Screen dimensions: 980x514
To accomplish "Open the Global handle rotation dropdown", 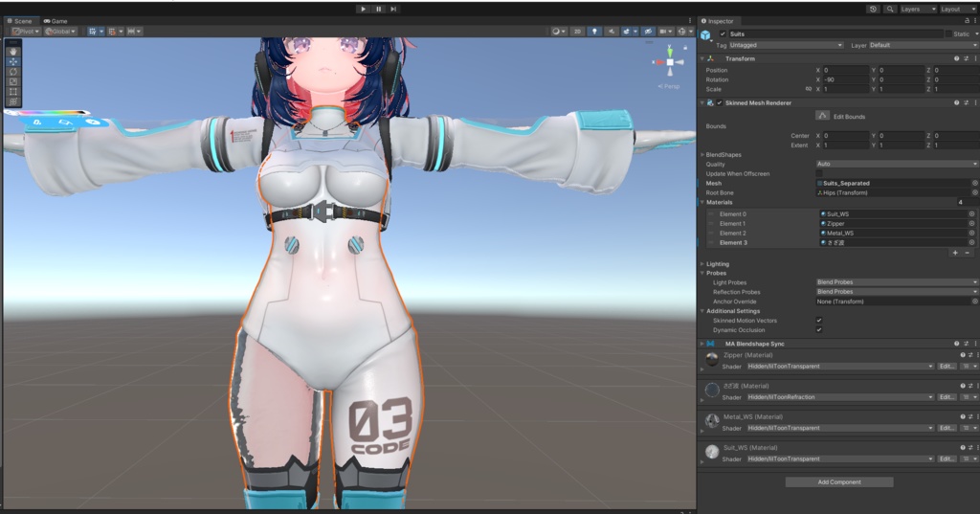I will (60, 32).
